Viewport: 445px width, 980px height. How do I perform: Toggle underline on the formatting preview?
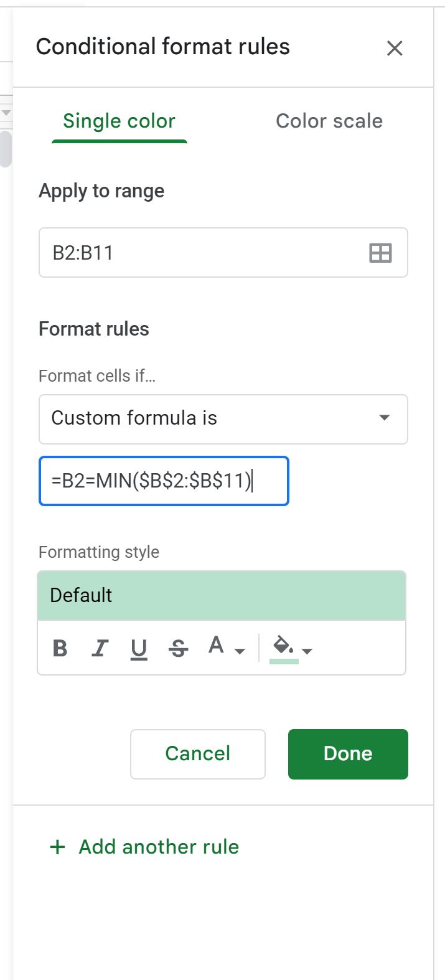pyautogui.click(x=139, y=648)
